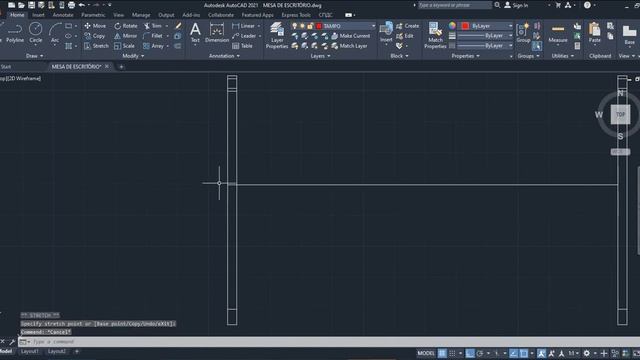Click Create block button
This screenshot has height=360, width=640.
(407, 26)
